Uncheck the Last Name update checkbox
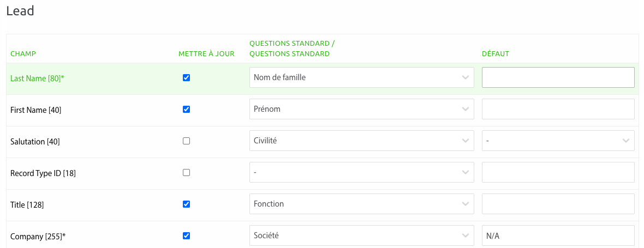The height and width of the screenshot is (248, 644). (186, 78)
